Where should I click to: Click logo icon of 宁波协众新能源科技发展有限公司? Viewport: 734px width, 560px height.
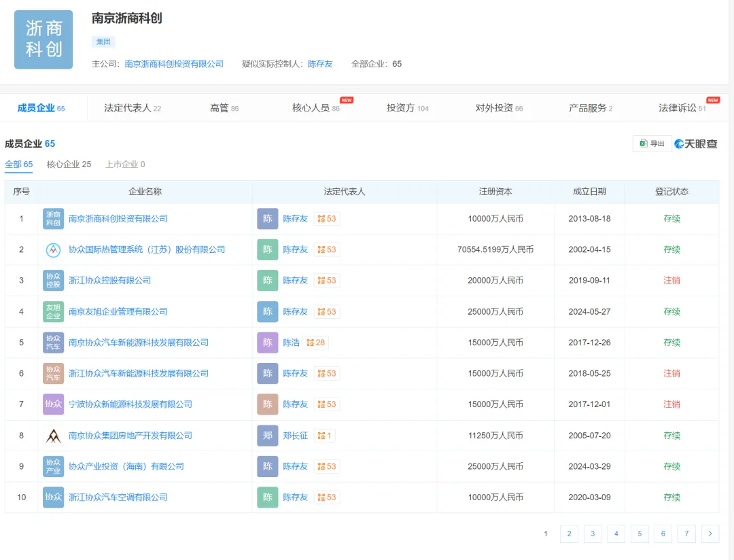[x=54, y=404]
